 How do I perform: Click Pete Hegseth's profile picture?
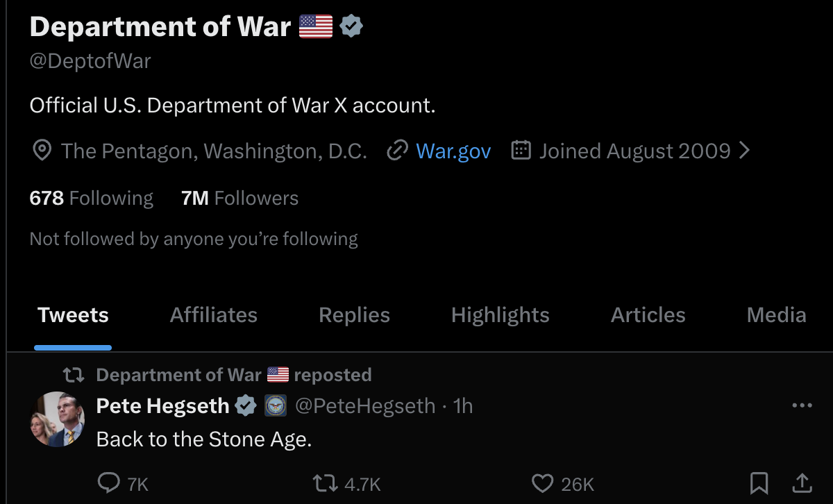58,419
